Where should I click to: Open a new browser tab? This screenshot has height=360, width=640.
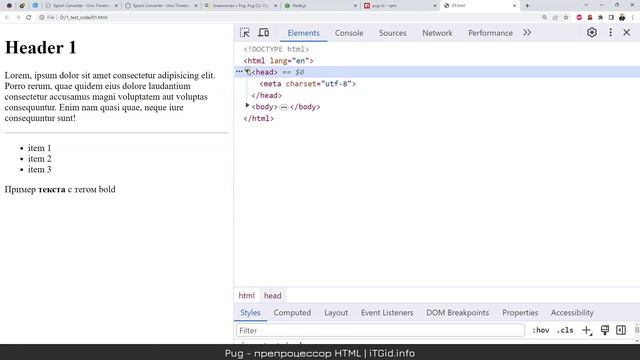point(527,6)
